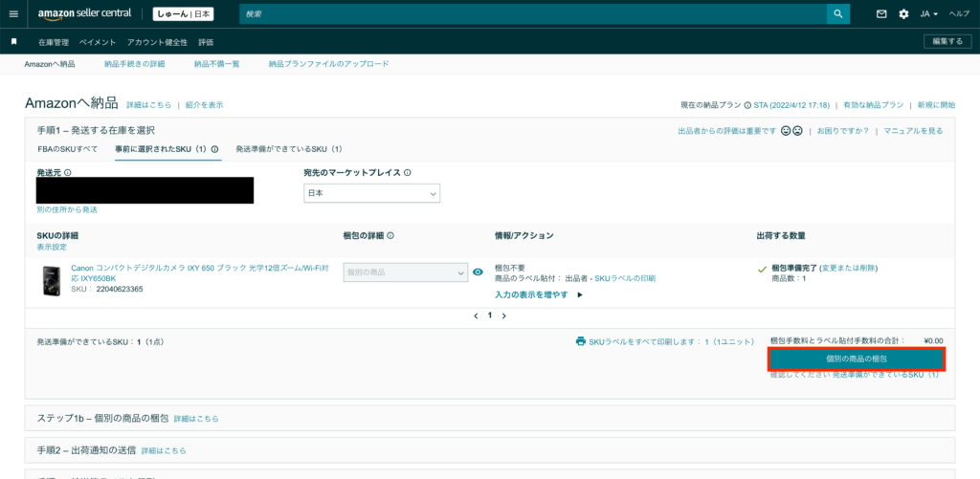
Task: Click info icon next to 現在の納品プラン
Action: click(747, 105)
